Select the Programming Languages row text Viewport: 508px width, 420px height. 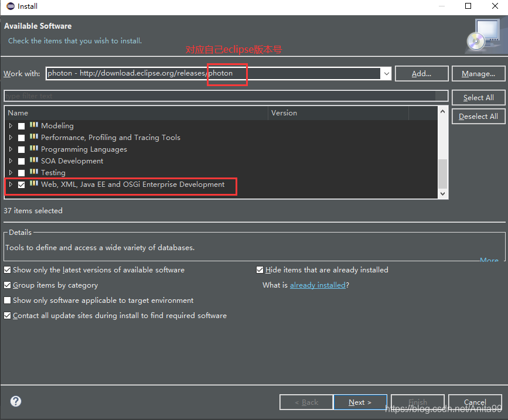click(x=84, y=149)
